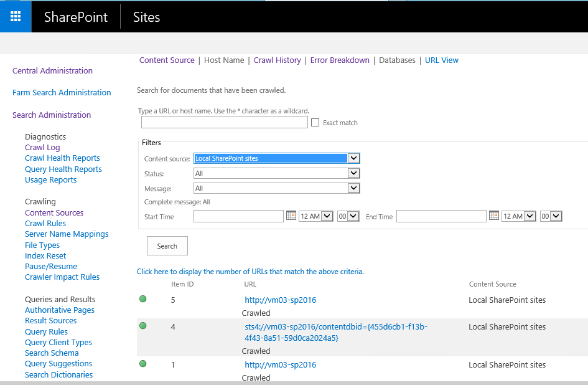Switch to the Error Breakdown view

point(340,60)
